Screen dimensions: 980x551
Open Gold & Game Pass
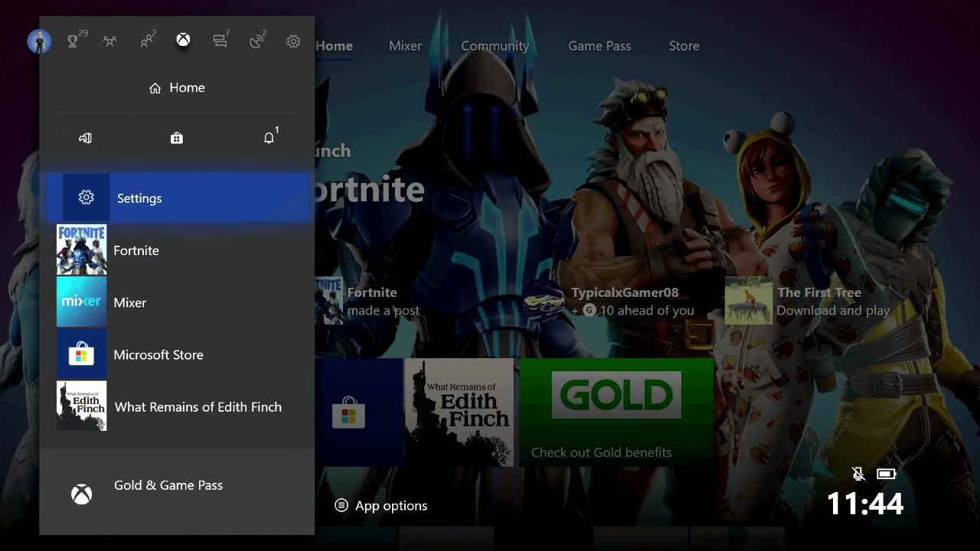click(168, 485)
